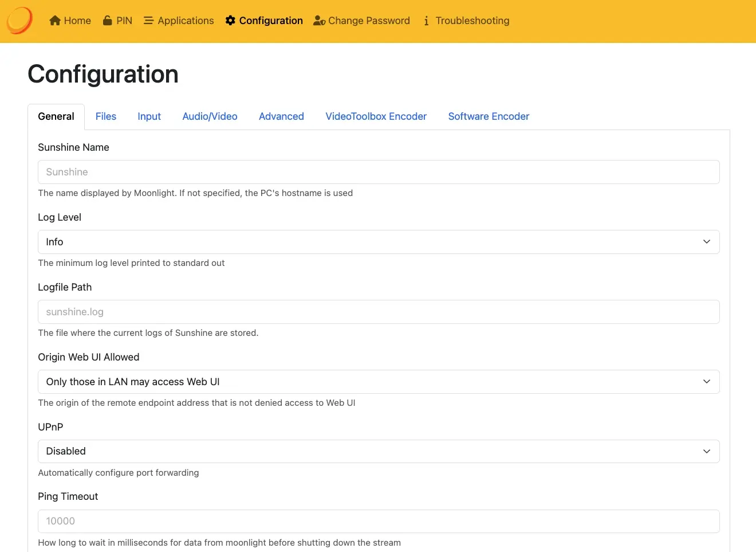
Task: Focus the Sunshine Name text field
Action: [378, 172]
